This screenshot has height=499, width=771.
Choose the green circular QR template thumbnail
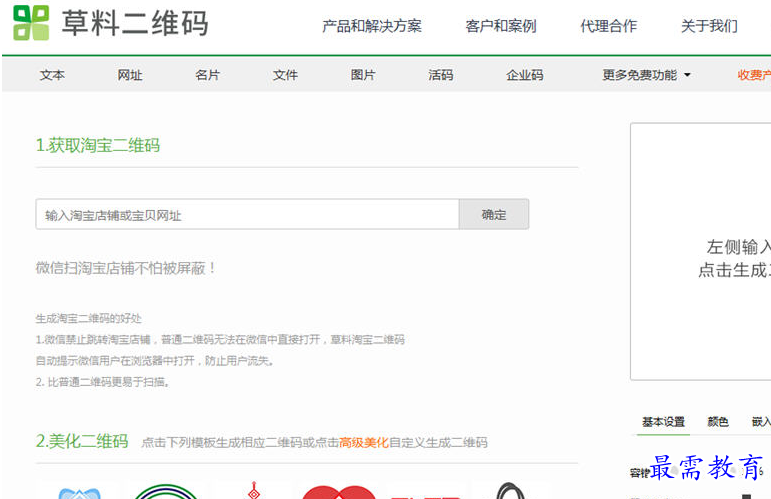click(166, 491)
